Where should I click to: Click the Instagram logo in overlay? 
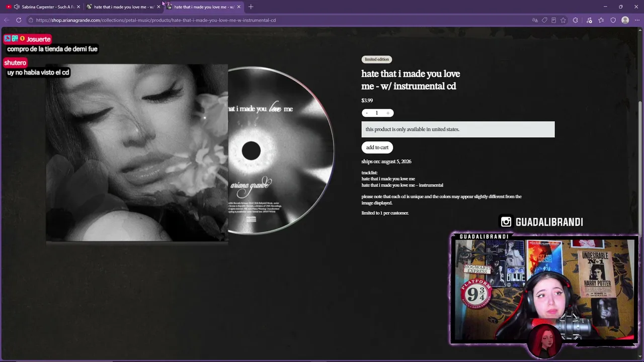click(x=506, y=222)
